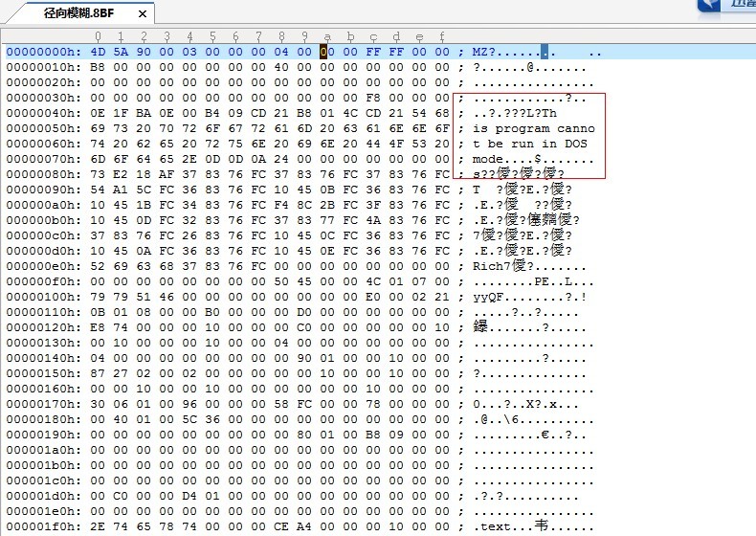756x536 pixels.
Task: Select byte 52 in row 000000e0h
Action: point(98,266)
